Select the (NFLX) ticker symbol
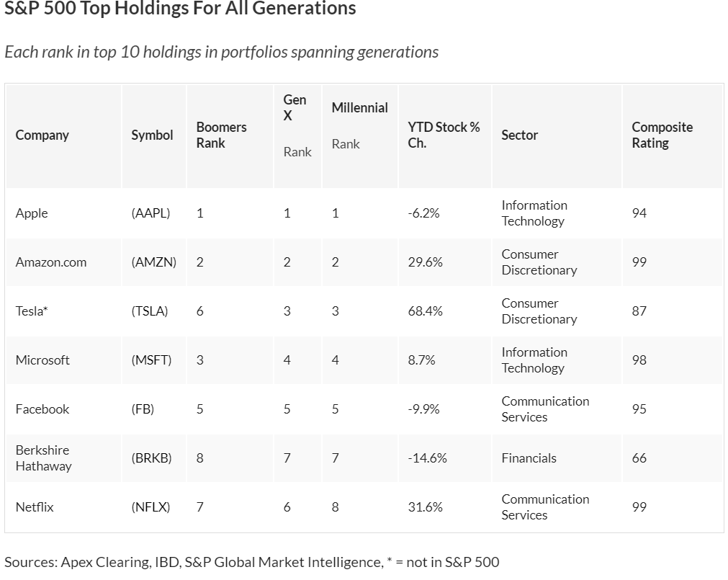The height and width of the screenshot is (580, 728). click(x=150, y=507)
